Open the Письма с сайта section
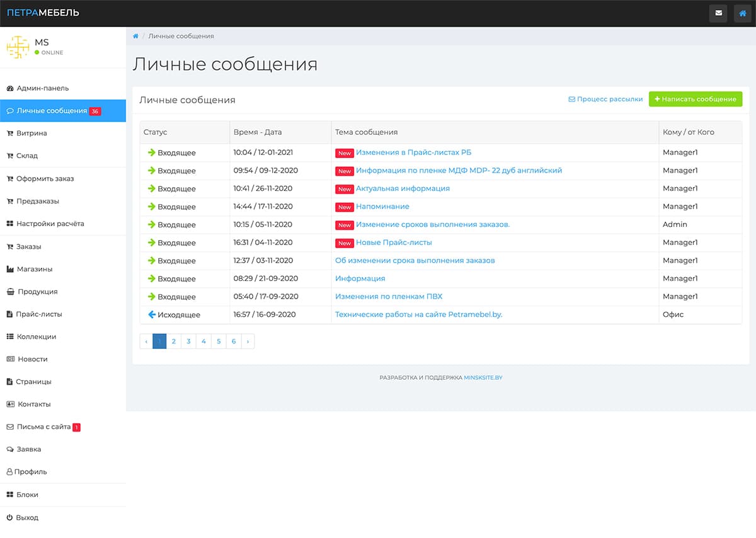 coord(38,426)
